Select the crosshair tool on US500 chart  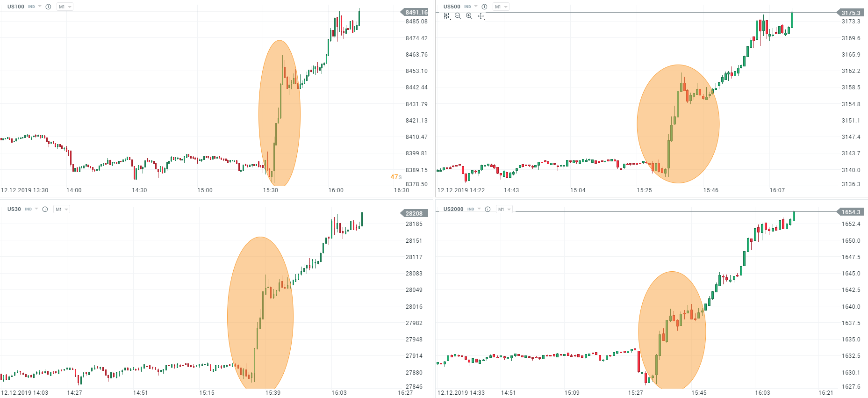point(481,16)
